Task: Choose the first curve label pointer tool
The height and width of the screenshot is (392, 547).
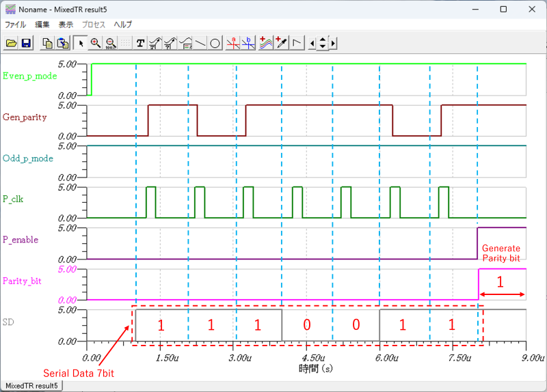Action: click(155, 43)
